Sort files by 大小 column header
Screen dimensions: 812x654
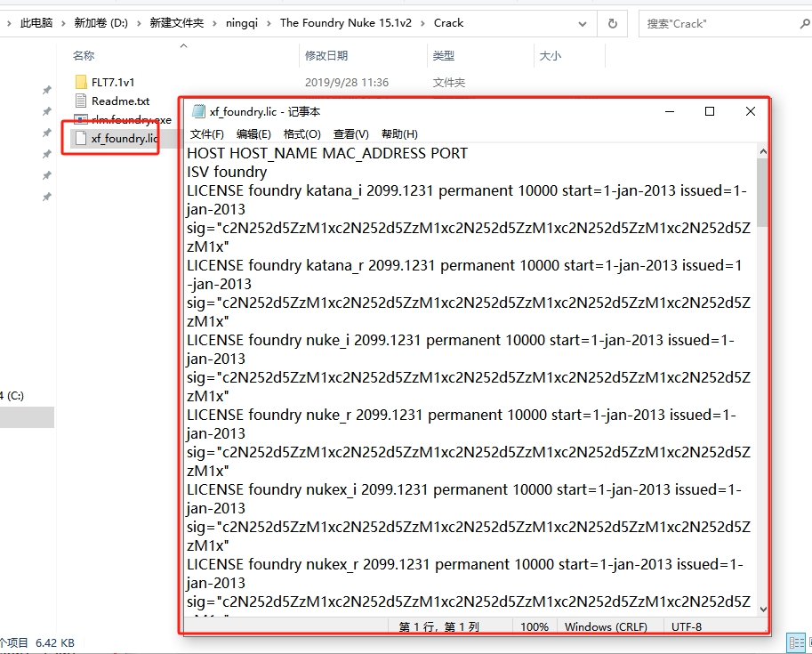pyautogui.click(x=550, y=55)
